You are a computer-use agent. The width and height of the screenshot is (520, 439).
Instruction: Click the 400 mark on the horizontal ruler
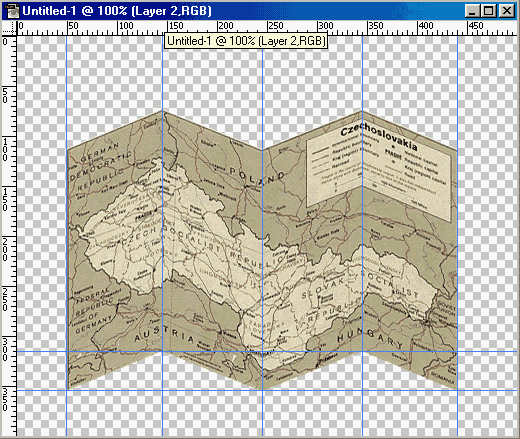click(426, 26)
